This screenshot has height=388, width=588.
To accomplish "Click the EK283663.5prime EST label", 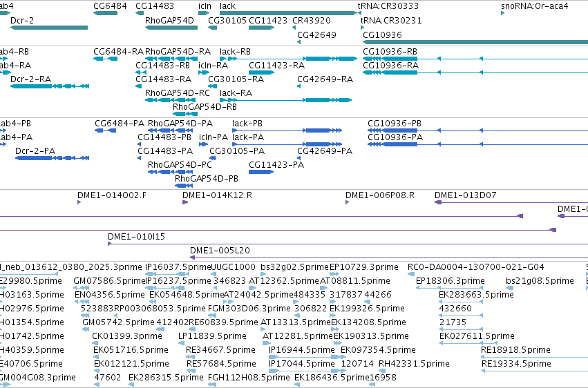I will pyautogui.click(x=476, y=295).
